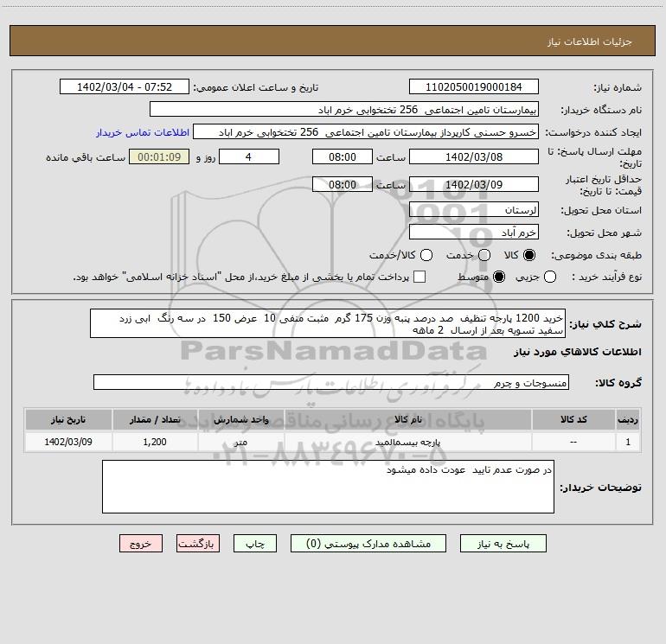Viewport: 666px width, 644px height.
Task: Click the ردیف column header
Action: [628, 419]
